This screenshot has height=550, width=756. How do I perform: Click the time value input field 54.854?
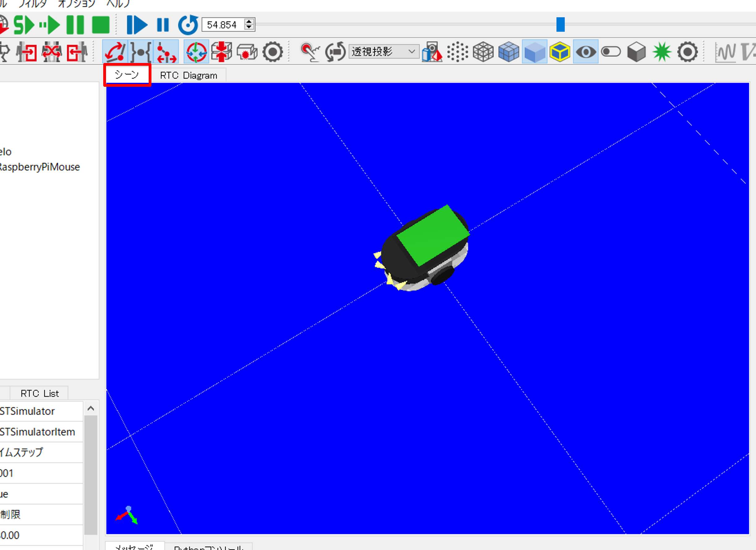[x=222, y=25]
